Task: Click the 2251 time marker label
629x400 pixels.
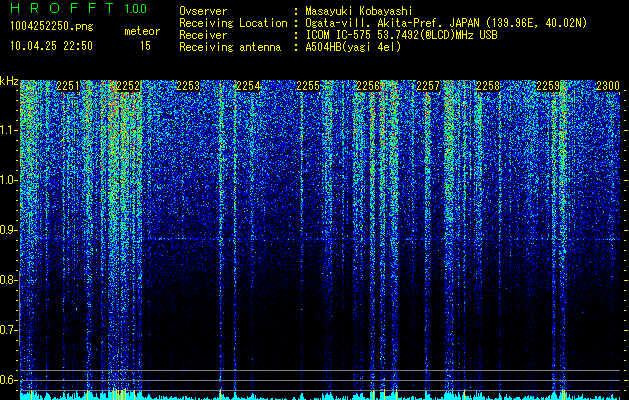Action: pyautogui.click(x=68, y=86)
